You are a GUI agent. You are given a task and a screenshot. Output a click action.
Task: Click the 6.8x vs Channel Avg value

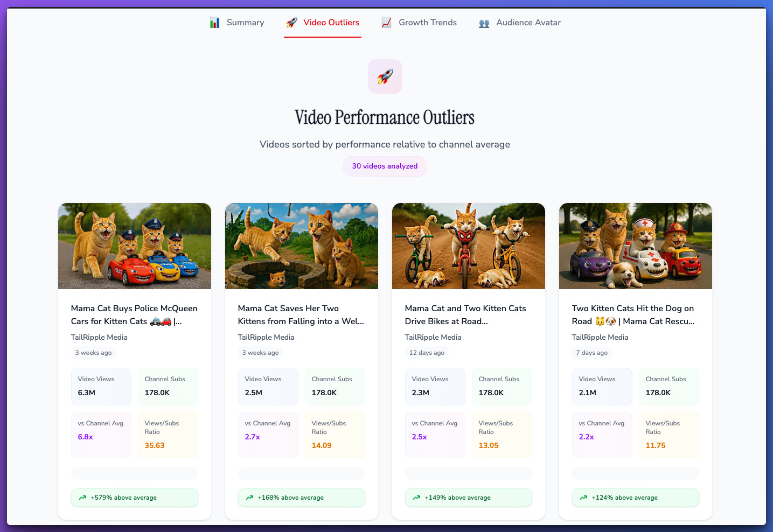pos(86,437)
